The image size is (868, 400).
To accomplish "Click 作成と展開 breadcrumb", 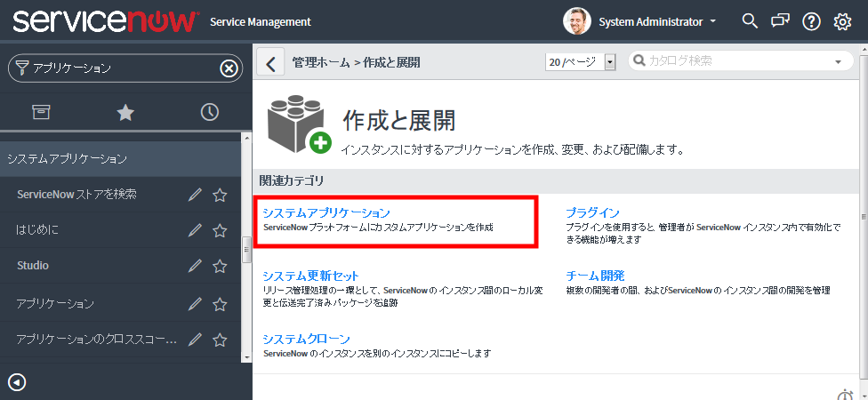I will pyautogui.click(x=391, y=62).
